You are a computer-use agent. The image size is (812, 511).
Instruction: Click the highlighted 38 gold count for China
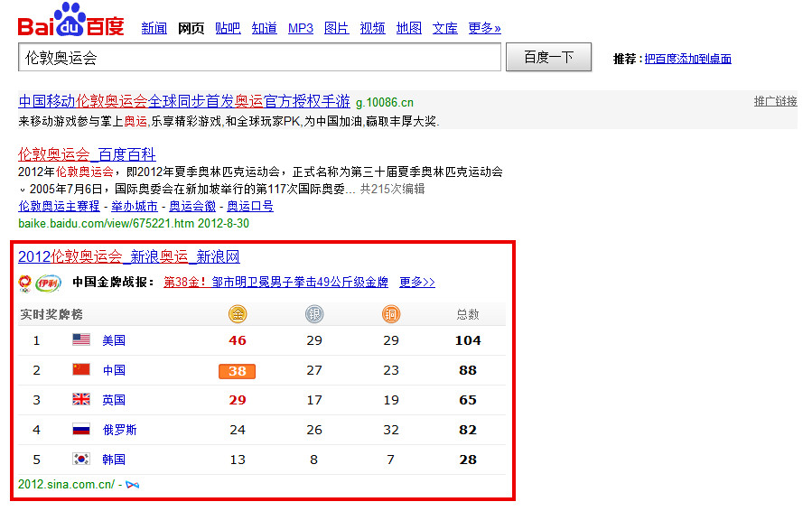click(x=238, y=371)
